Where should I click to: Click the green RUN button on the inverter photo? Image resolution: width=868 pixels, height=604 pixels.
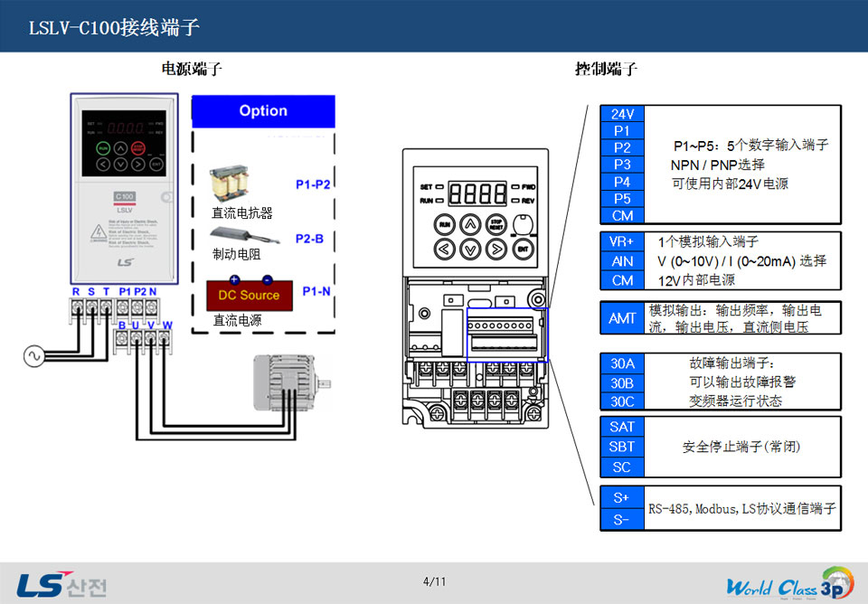pos(103,147)
